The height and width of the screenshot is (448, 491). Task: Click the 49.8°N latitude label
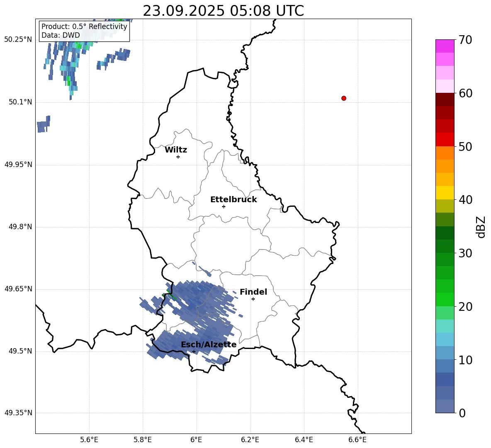pyautogui.click(x=20, y=227)
